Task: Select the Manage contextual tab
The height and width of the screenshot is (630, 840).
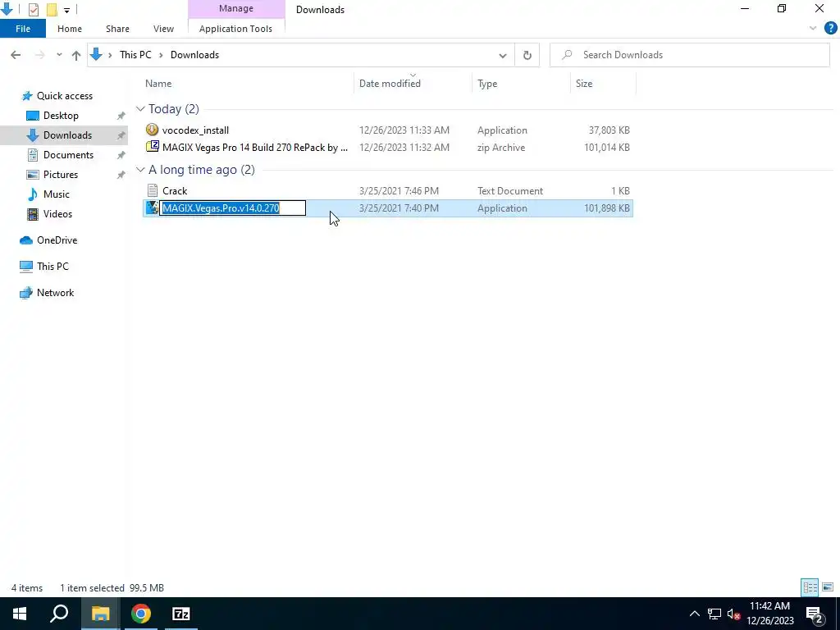Action: 236,8
